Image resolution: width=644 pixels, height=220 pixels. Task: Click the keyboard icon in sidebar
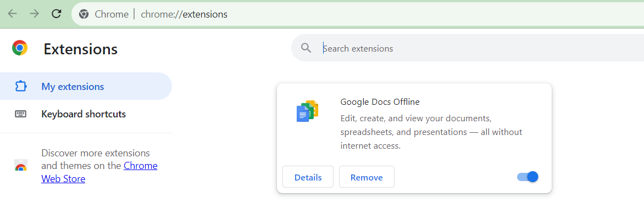[x=20, y=114]
